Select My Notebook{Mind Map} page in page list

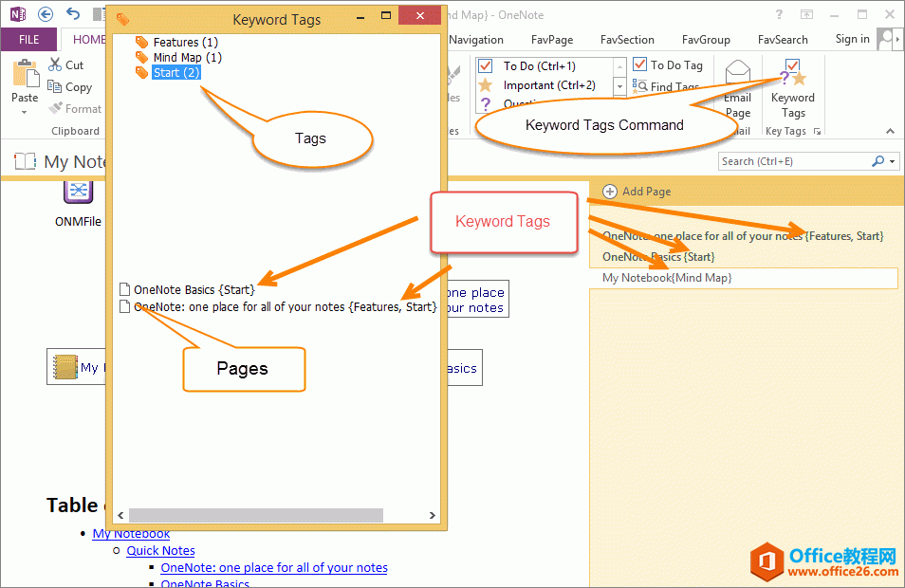point(743,278)
